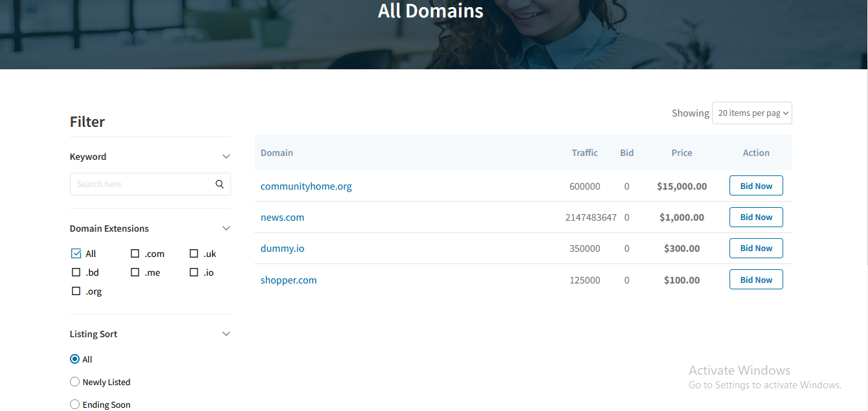Tick the .bd extension checkbox
Image resolution: width=868 pixels, height=411 pixels.
76,272
